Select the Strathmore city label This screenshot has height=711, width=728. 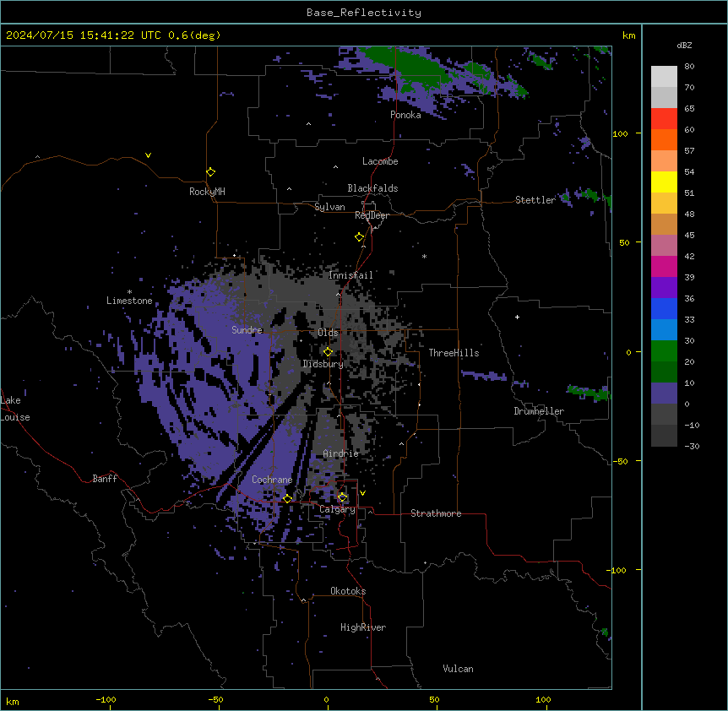click(x=436, y=513)
